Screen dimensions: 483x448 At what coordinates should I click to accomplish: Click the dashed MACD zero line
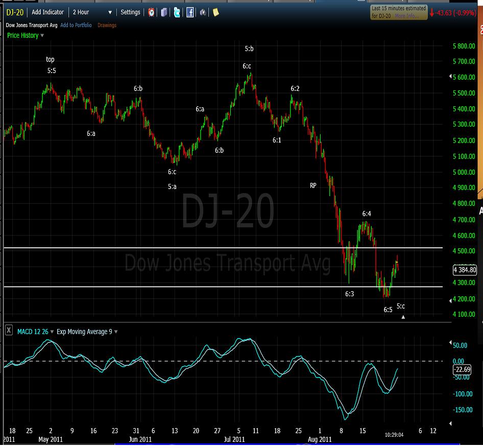[x=223, y=361]
